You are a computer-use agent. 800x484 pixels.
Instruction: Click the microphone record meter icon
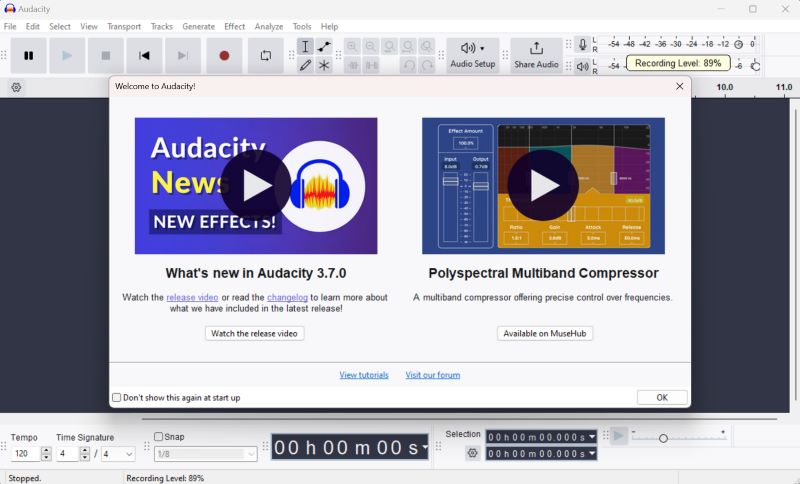[583, 45]
